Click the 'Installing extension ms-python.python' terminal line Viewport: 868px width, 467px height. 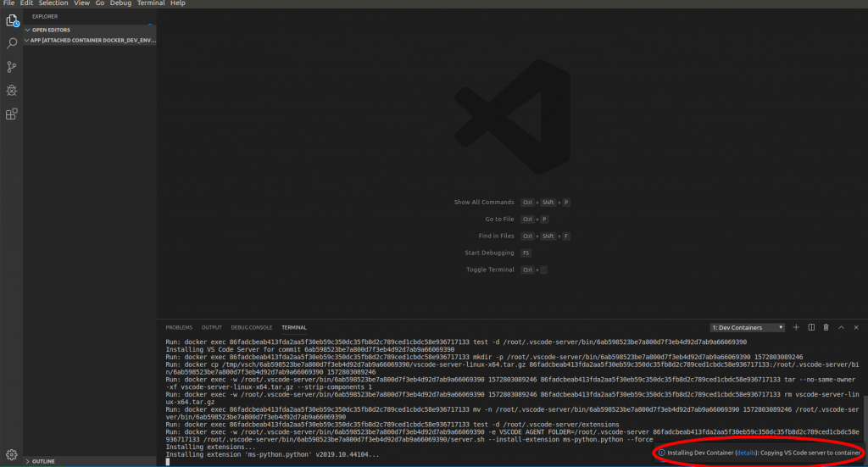click(272, 455)
